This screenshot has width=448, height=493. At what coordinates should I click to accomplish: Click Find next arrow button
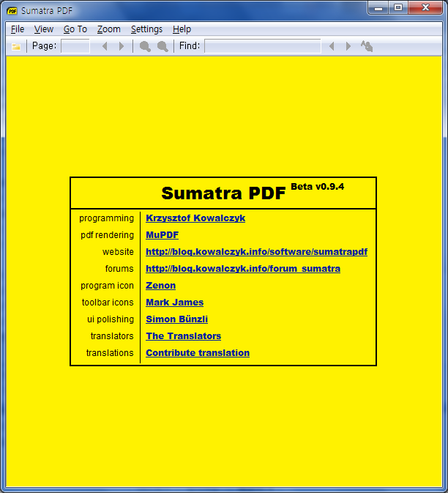point(348,46)
